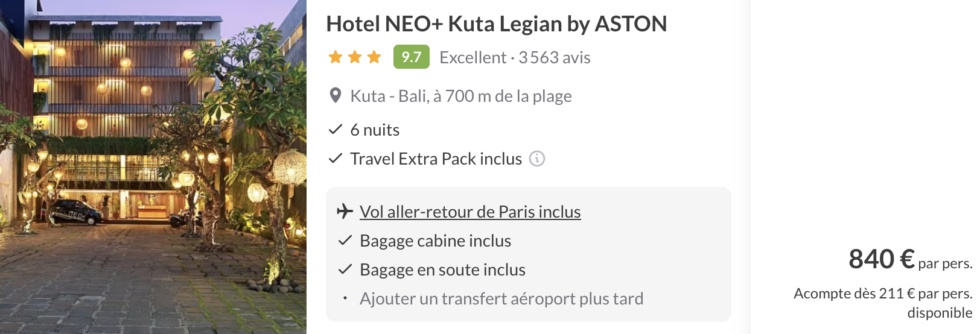Click the checkmark beside Travel Extra Pack
The width and height of the screenshot is (980, 334).
336,159
